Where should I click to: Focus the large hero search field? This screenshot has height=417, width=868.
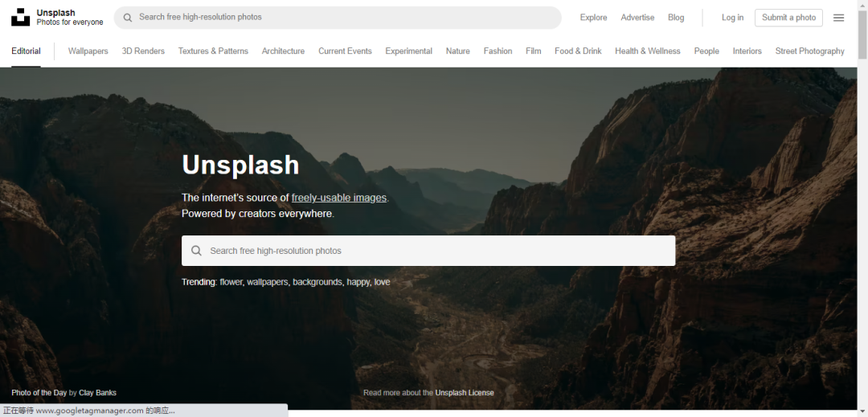click(x=428, y=251)
